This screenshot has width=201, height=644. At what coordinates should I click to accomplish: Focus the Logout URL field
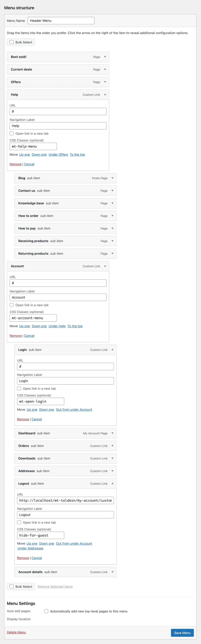[65, 500]
